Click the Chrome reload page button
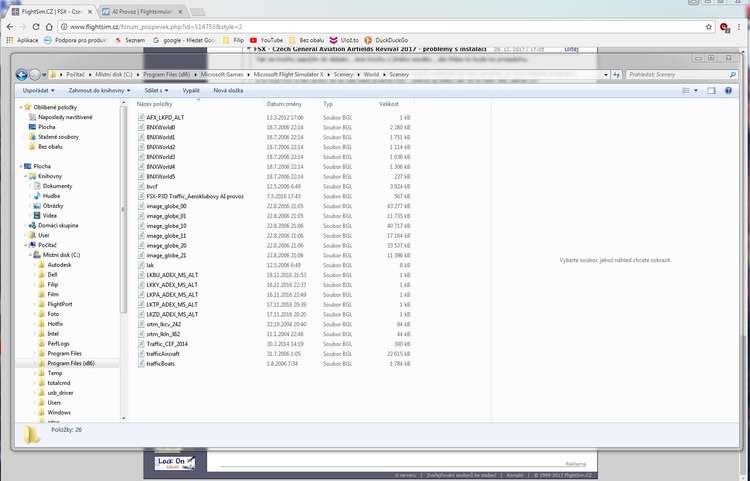 36,27
